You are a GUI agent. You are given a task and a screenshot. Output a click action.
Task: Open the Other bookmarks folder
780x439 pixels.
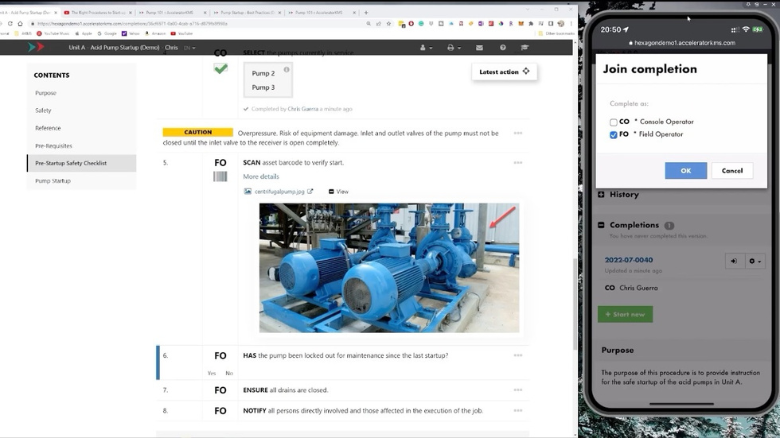(x=556, y=33)
